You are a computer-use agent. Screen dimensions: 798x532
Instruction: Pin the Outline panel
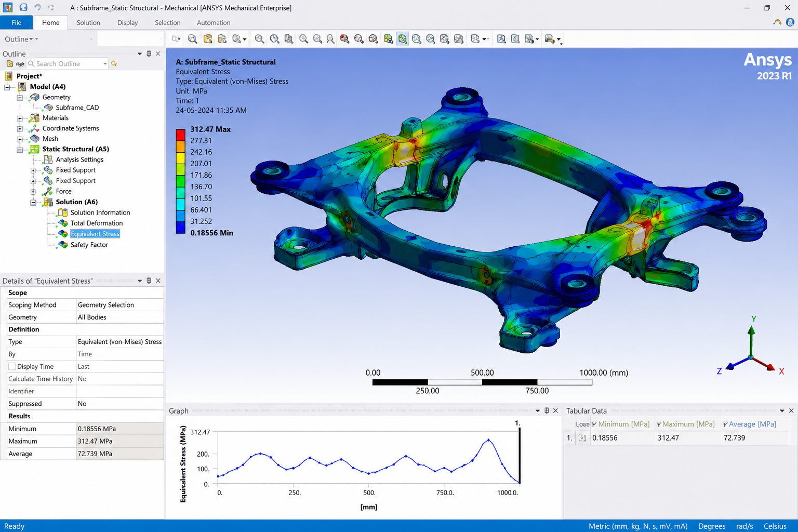click(x=149, y=54)
